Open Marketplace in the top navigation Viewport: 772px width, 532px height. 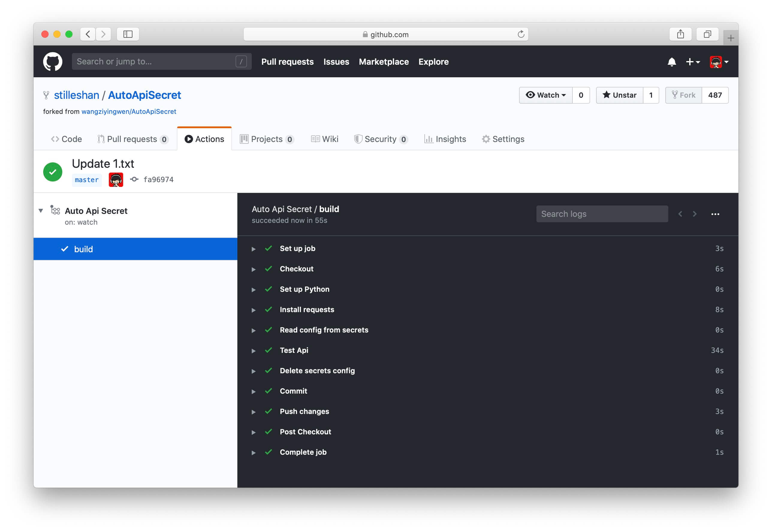click(384, 62)
